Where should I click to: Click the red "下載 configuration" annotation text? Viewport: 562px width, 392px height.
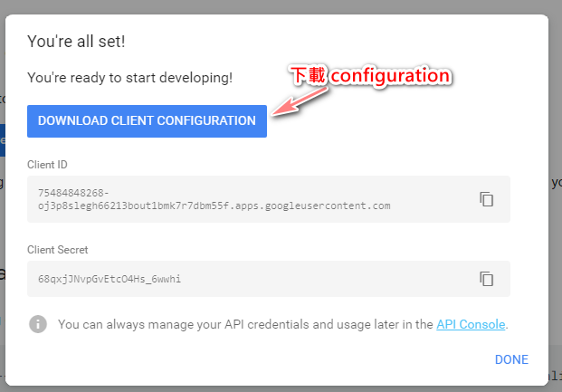[370, 76]
